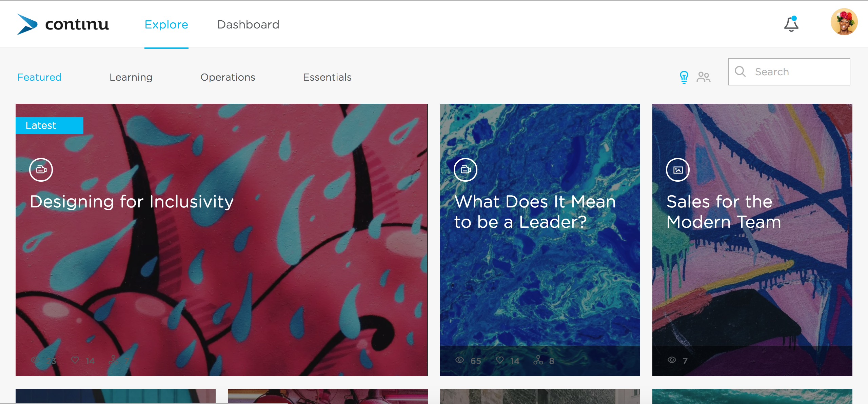Select the Featured category
The height and width of the screenshot is (404, 868).
pos(39,77)
